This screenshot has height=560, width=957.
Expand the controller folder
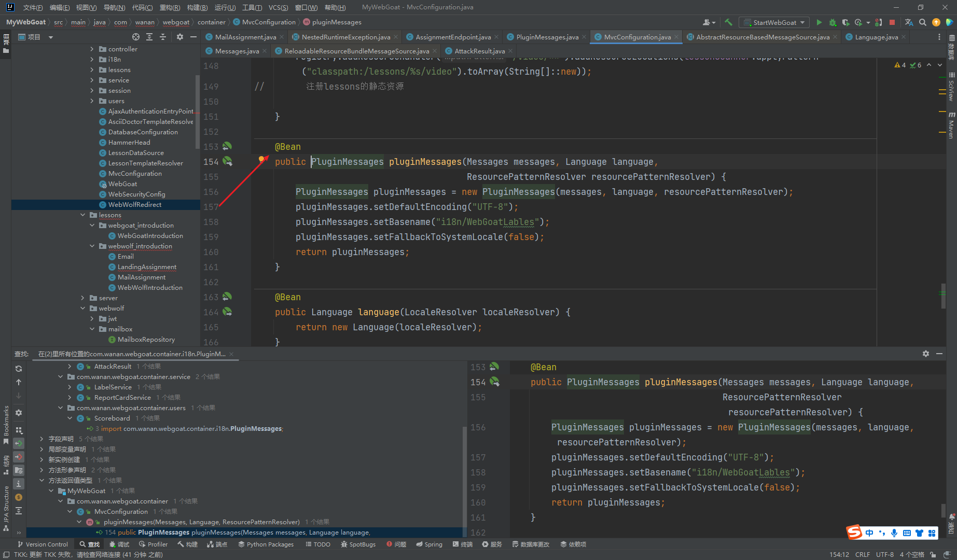92,49
